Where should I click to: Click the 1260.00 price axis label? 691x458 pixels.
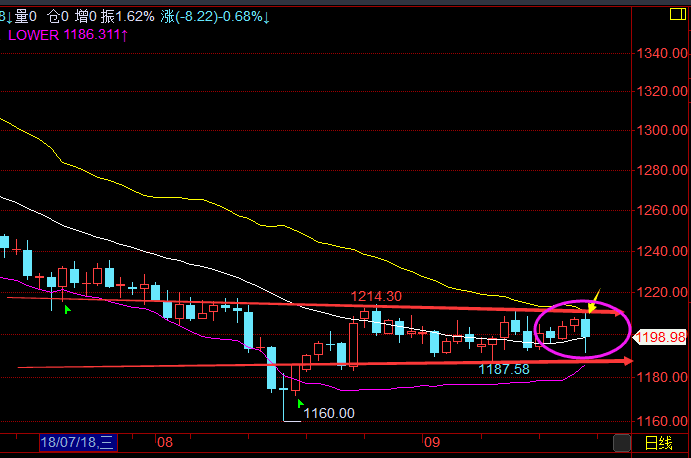[x=662, y=210]
